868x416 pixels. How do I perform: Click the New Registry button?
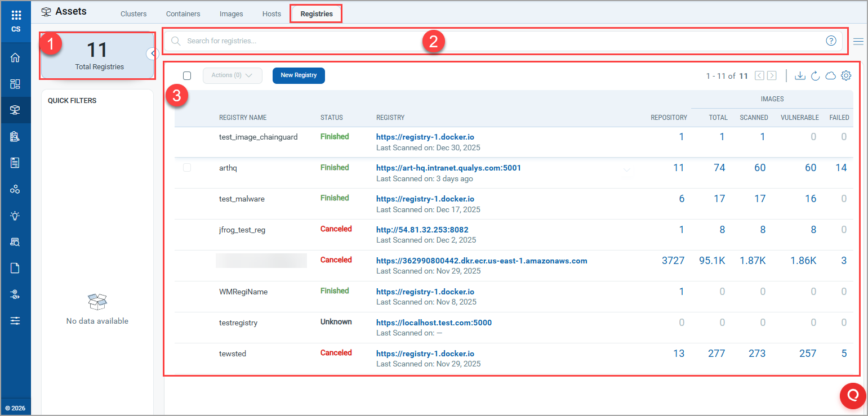point(299,75)
